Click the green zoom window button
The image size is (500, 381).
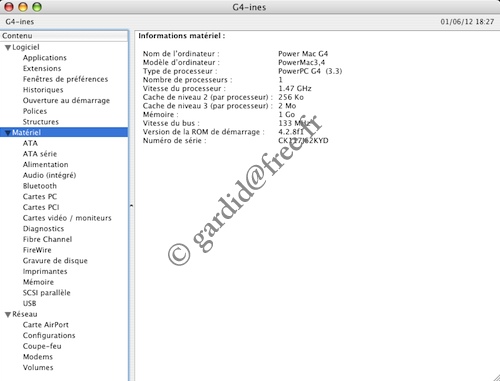pyautogui.click(x=37, y=7)
